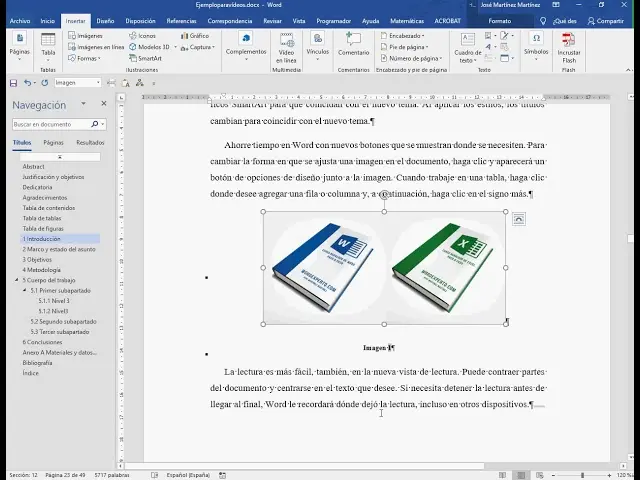Collapse the 5.1 Primer subapartado heading
Viewport: 640px width, 480px height.
25,290
